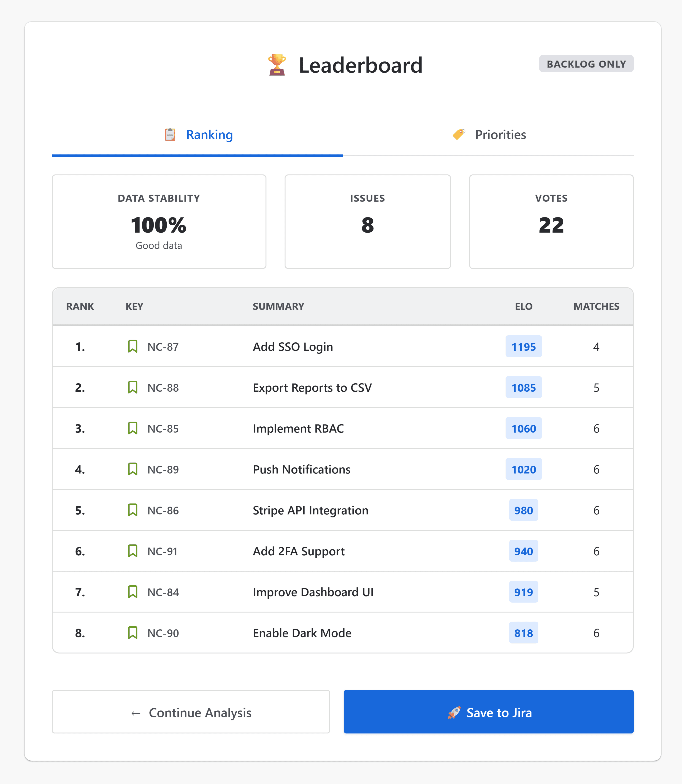Click the clipboard icon on Ranking tab
Screen dimensions: 682x784
(x=170, y=135)
